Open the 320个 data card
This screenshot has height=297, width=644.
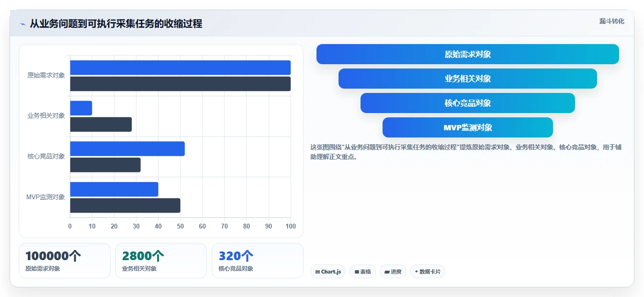258,261
